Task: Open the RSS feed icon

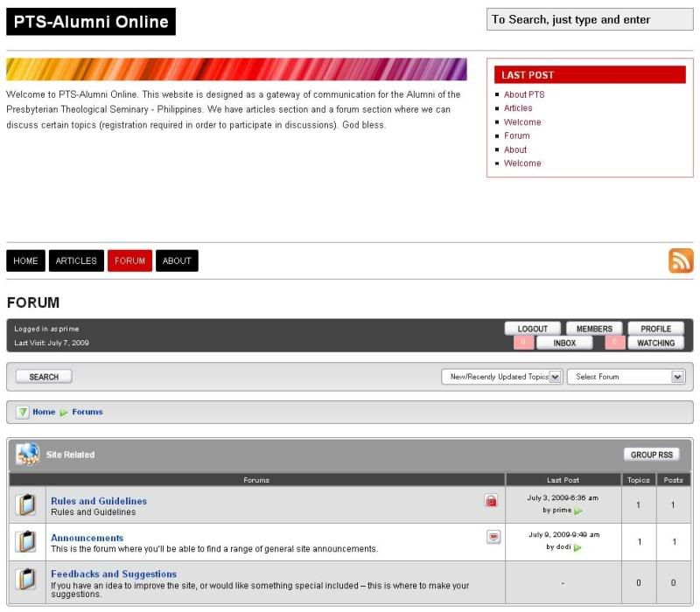Action: [681, 261]
